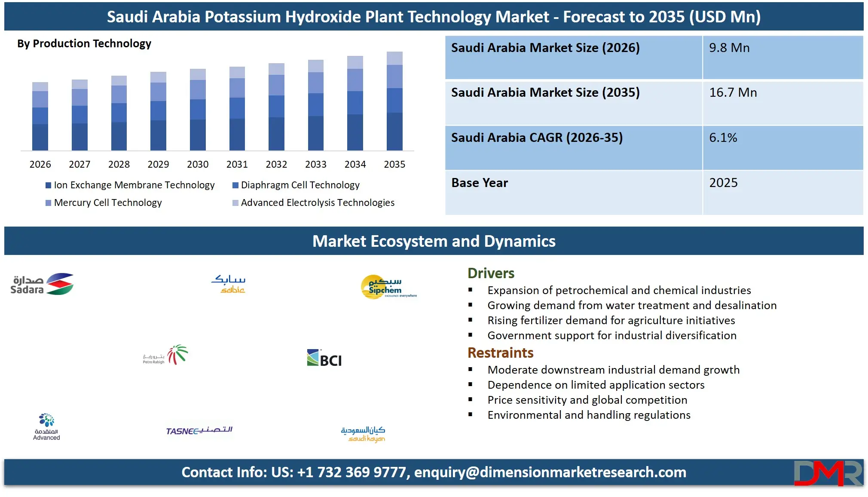868x497 pixels.
Task: Expand the Drivers heading
Action: coord(491,273)
